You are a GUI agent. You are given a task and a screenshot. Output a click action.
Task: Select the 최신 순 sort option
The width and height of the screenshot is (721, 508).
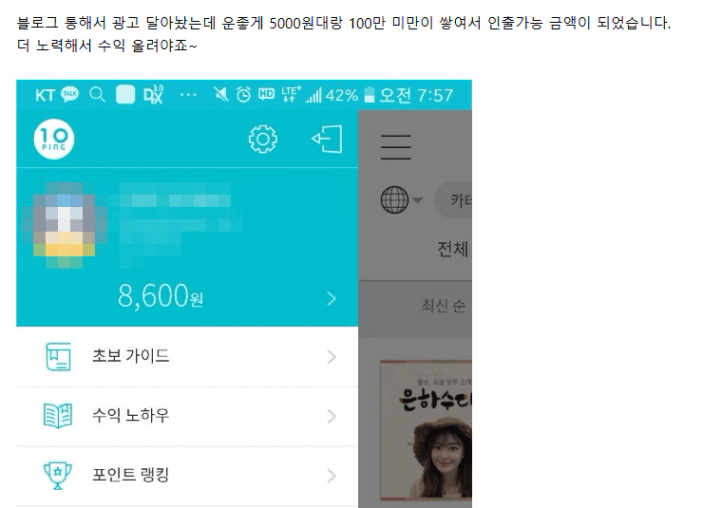[444, 306]
